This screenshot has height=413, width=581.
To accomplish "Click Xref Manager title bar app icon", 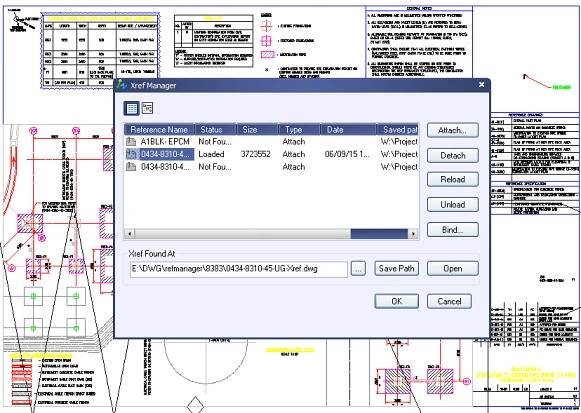I will 122,85.
